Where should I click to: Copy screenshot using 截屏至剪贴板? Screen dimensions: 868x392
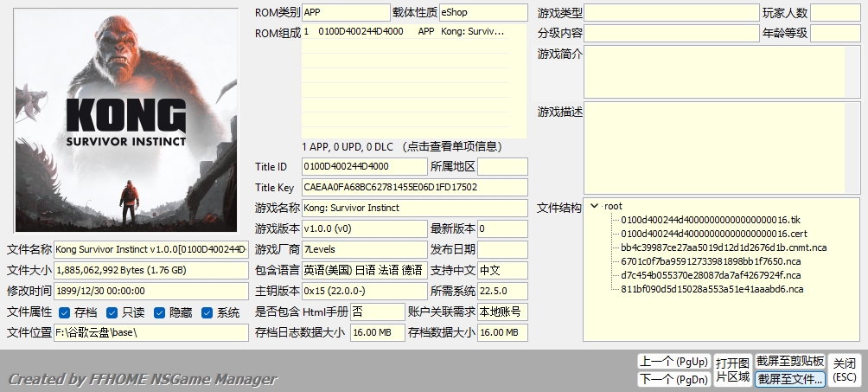pyautogui.click(x=790, y=362)
